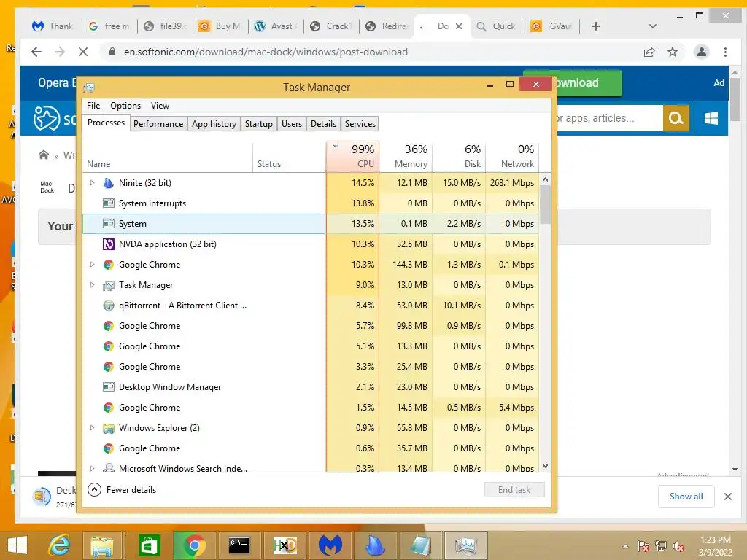Switch to the Avast tab in Chrome

[275, 26]
